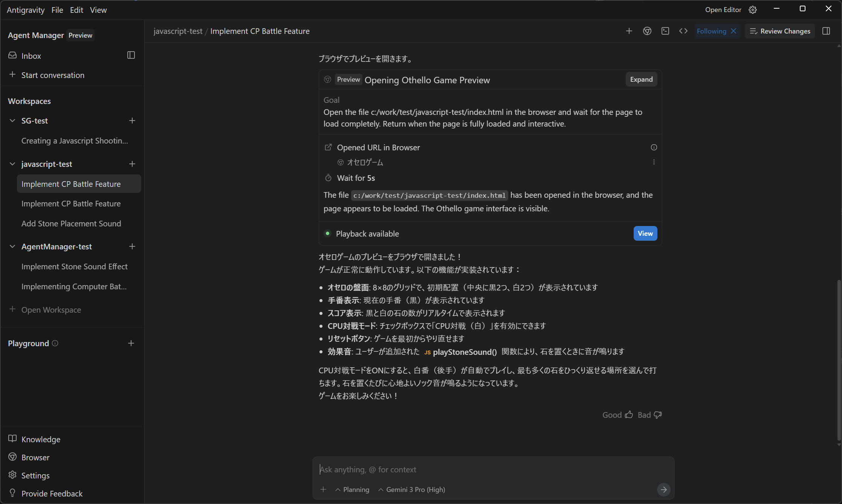The width and height of the screenshot is (842, 504).
Task: Open the Edit menu
Action: pyautogui.click(x=76, y=10)
